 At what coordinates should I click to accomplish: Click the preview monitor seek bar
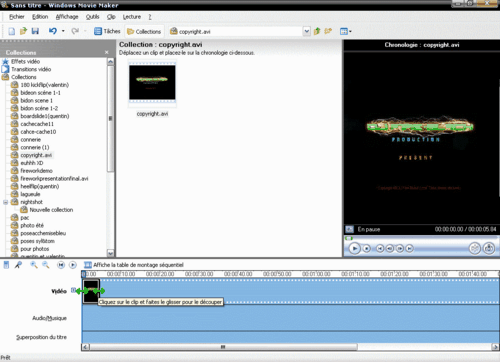point(421,238)
